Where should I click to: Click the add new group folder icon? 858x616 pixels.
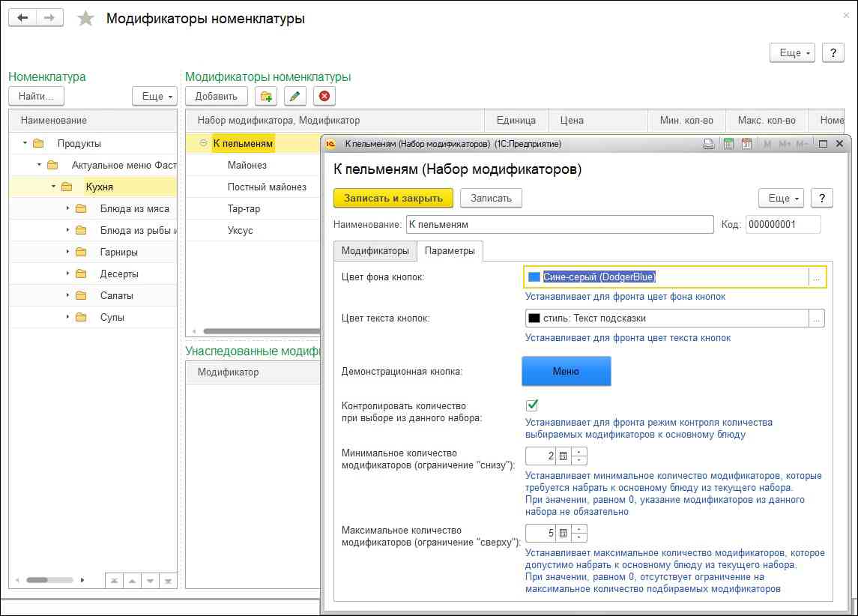[265, 96]
